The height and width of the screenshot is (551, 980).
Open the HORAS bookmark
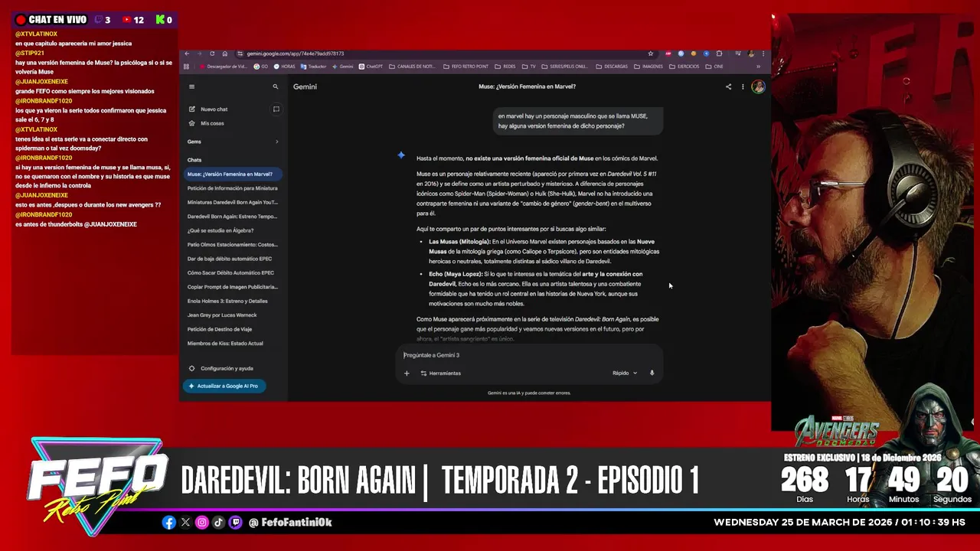click(284, 67)
